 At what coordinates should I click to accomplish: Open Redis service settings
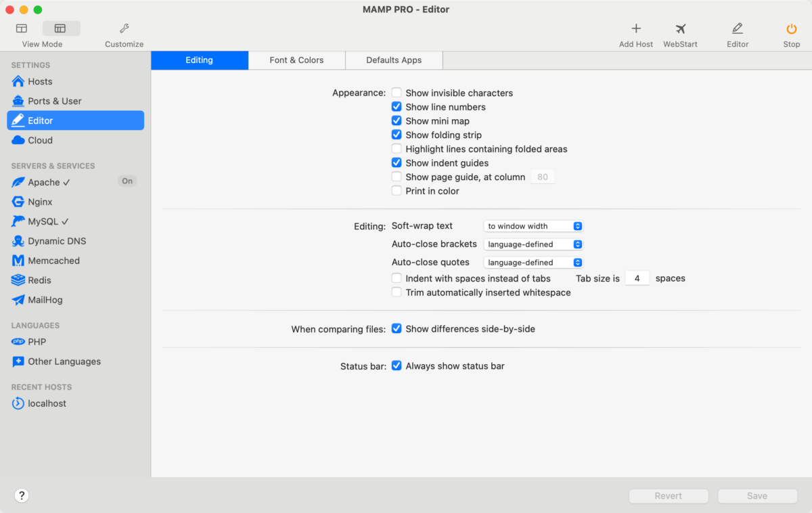pos(75,280)
